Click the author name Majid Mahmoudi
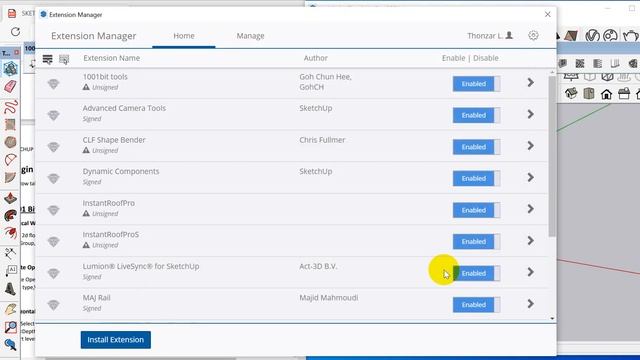The image size is (640, 360). coord(329,298)
